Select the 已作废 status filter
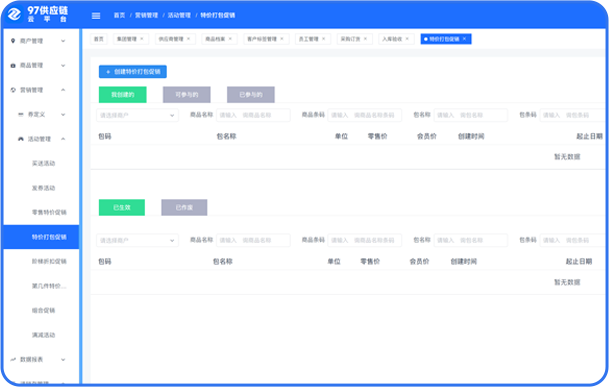The image size is (609, 387). 184,207
